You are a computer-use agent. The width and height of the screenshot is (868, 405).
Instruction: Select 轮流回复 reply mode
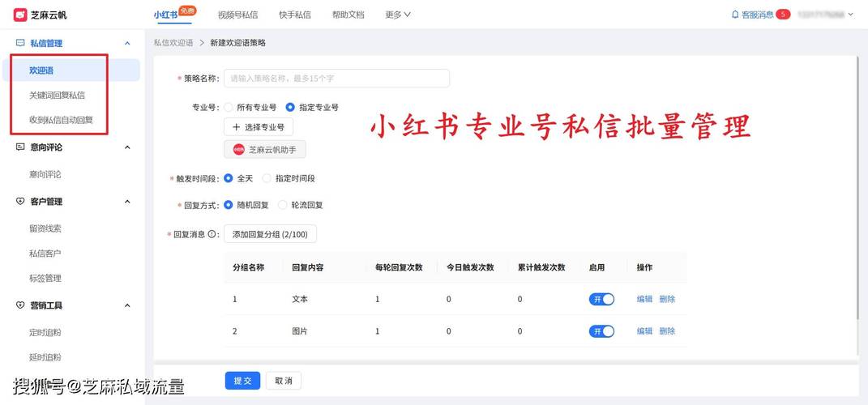[x=283, y=205]
